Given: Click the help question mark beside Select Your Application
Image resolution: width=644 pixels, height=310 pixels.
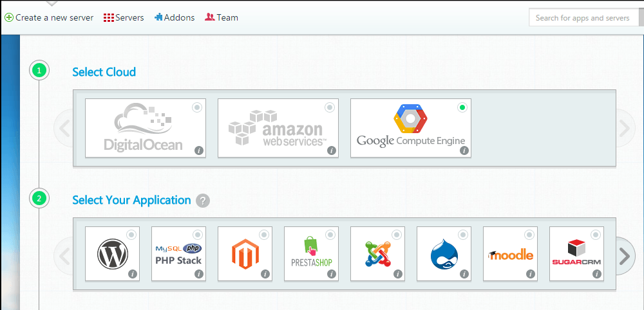Looking at the screenshot, I should point(203,201).
